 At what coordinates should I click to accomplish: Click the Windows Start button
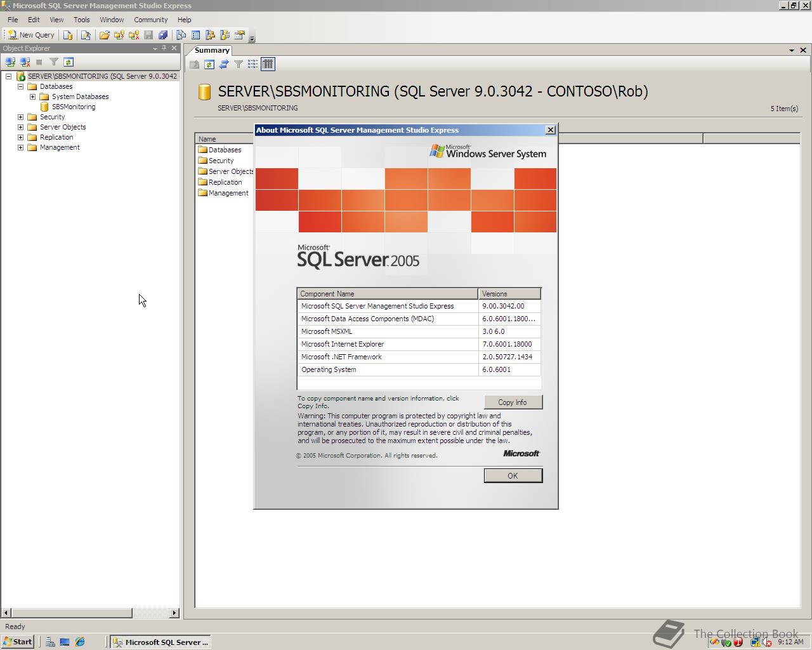click(x=18, y=642)
